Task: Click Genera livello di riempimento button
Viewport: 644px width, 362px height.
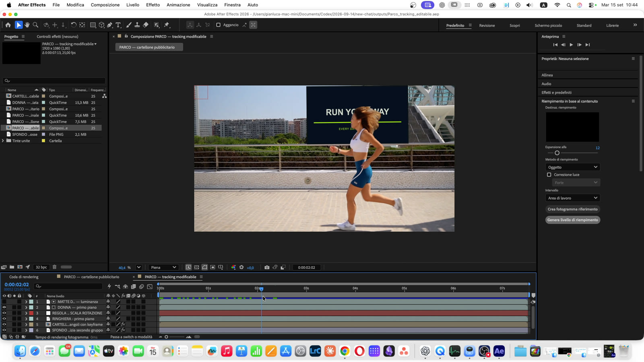Action: click(x=572, y=220)
